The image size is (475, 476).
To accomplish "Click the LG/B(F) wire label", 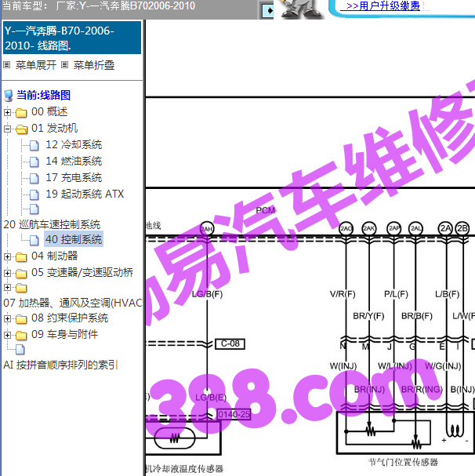I will coord(207,294).
